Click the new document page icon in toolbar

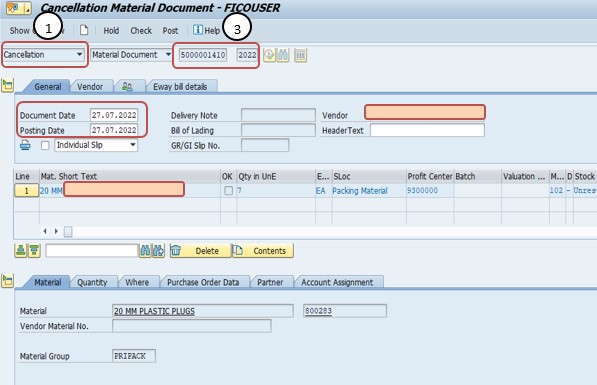(x=84, y=30)
